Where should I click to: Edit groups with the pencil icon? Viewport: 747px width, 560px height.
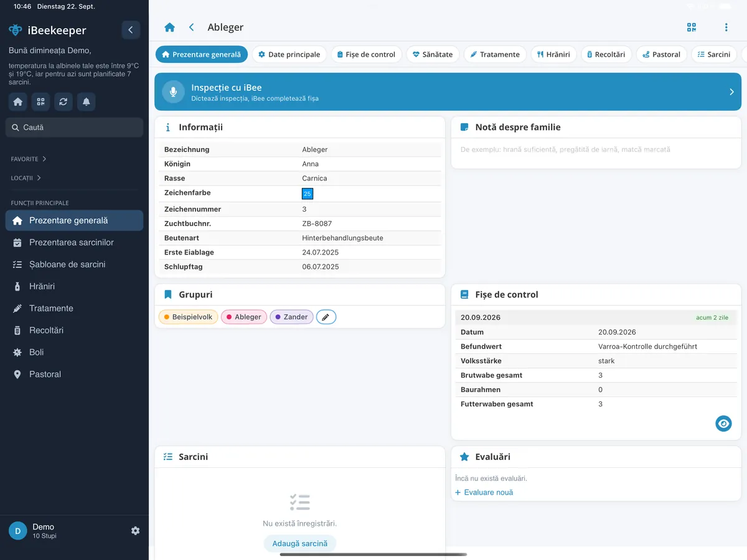click(326, 317)
